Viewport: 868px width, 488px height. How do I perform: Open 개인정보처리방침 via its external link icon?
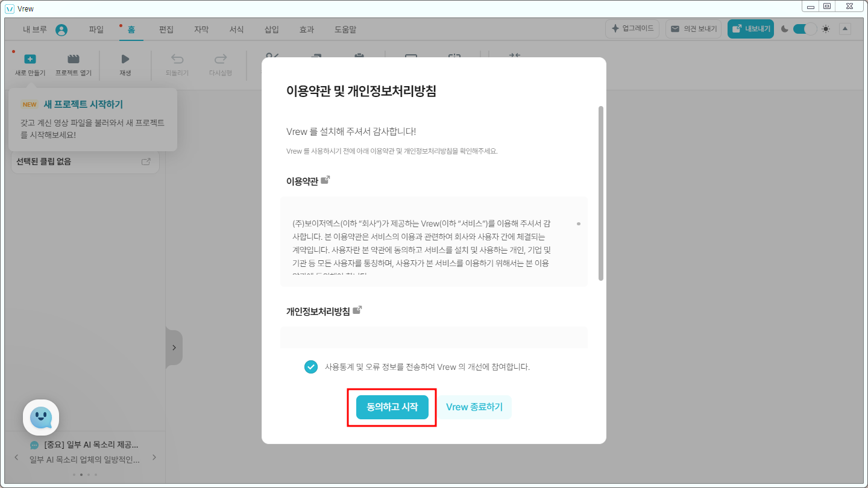click(359, 308)
